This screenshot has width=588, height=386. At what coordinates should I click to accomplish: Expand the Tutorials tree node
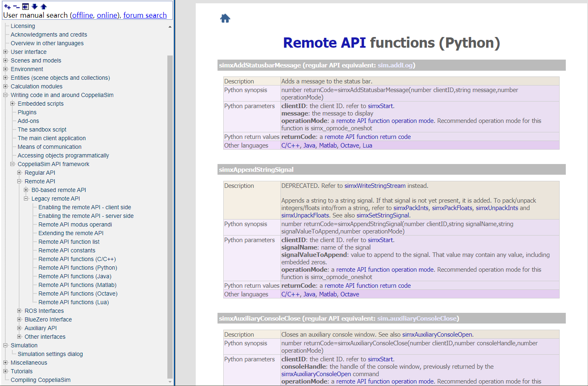(x=5, y=371)
